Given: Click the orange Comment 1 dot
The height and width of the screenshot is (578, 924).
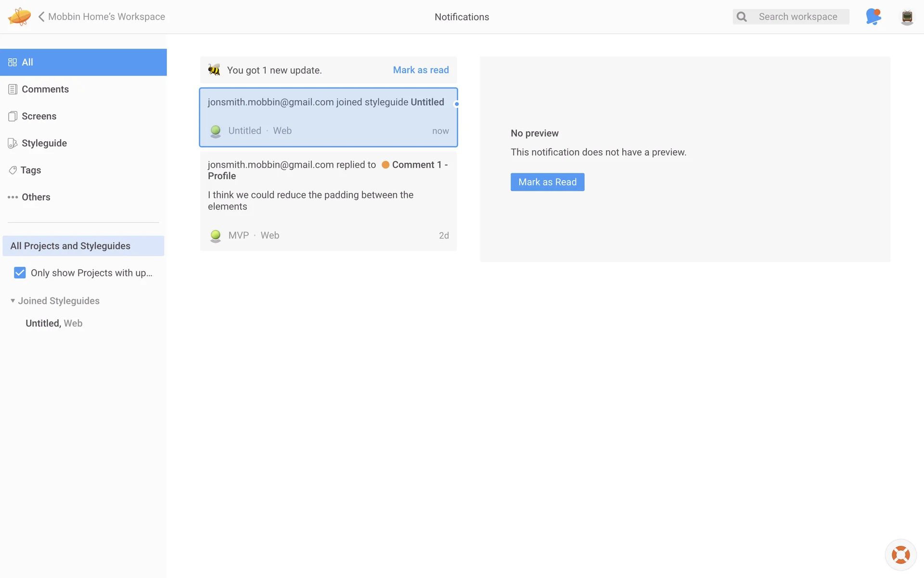Looking at the screenshot, I should (x=385, y=165).
